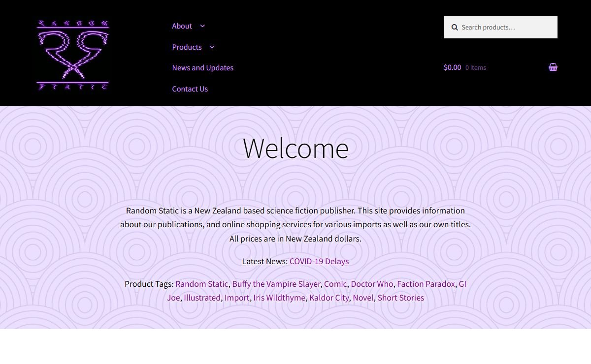The width and height of the screenshot is (591, 364).
Task: Expand the Products menu chevron
Action: (212, 47)
